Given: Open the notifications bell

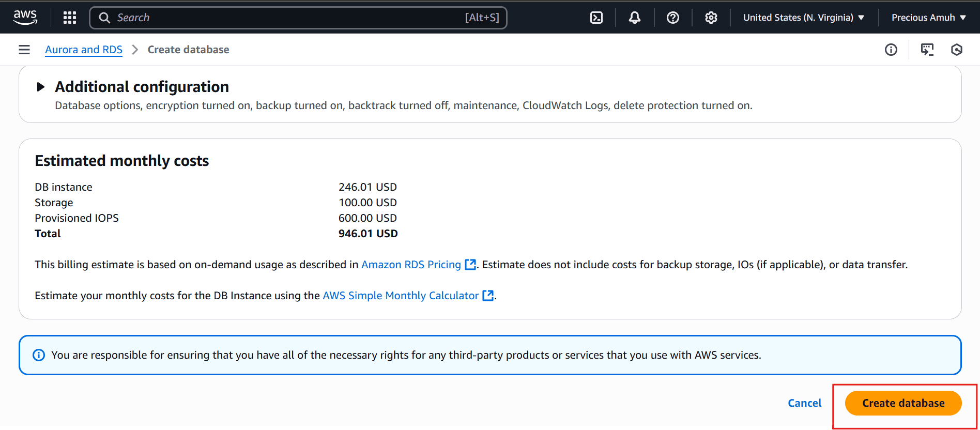Looking at the screenshot, I should pos(635,18).
